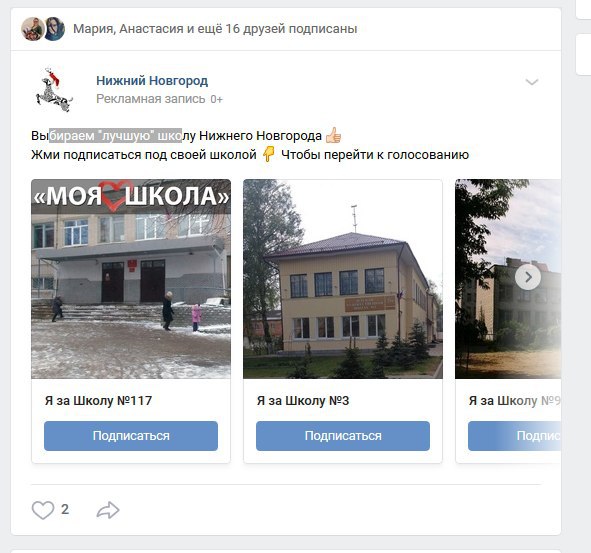The image size is (591, 553).
Task: Subscribe to Школа №3
Action: coord(343,436)
